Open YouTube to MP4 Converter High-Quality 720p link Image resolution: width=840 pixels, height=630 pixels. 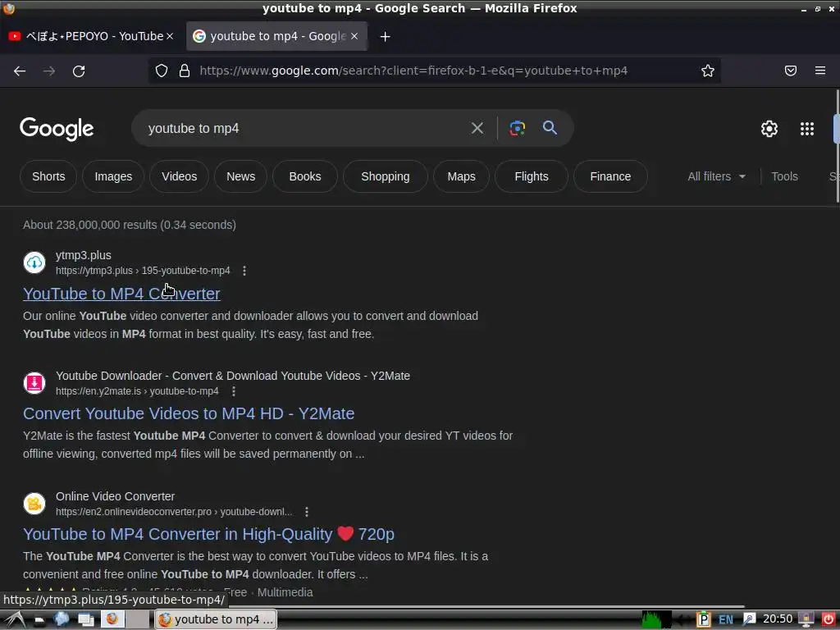click(208, 534)
